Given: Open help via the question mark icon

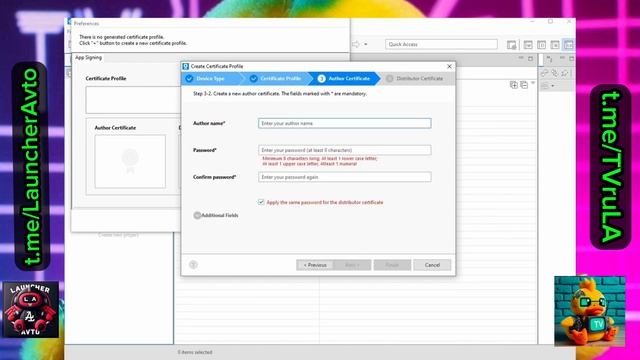Looking at the screenshot, I should click(x=193, y=264).
